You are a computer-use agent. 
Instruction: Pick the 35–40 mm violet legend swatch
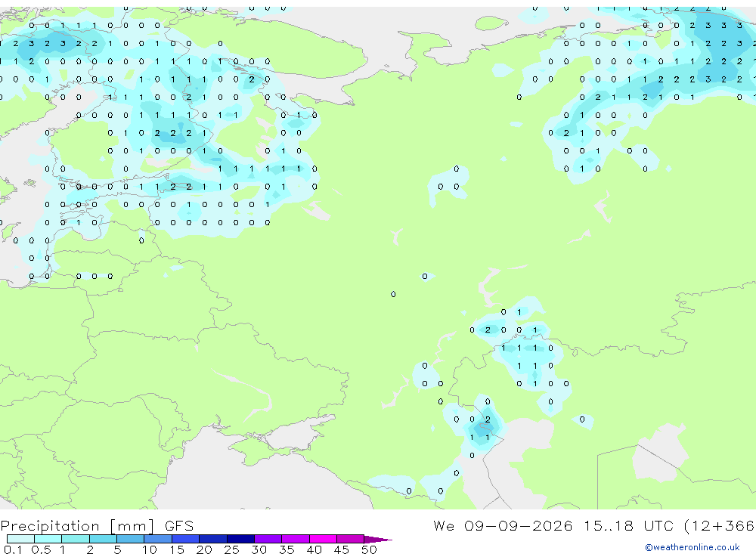[295, 539]
